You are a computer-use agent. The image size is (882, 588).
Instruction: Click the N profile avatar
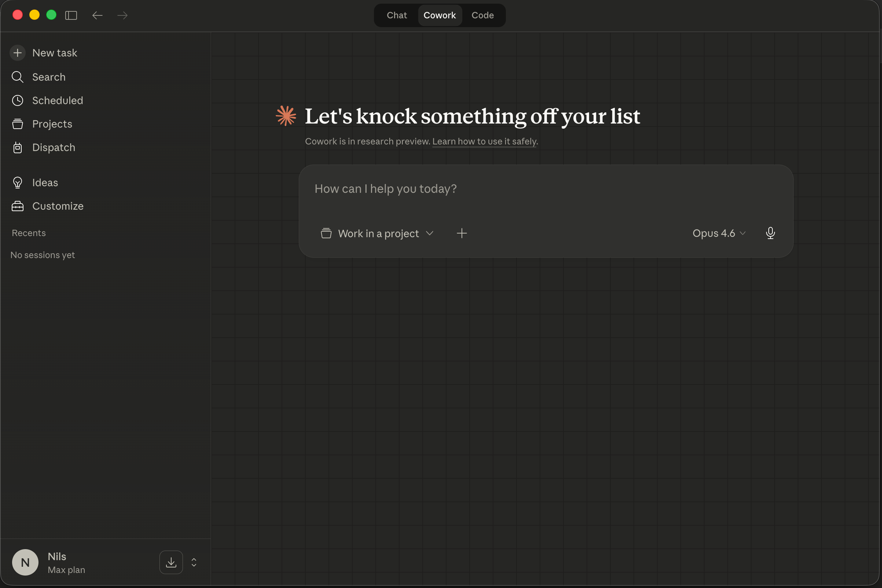point(25,562)
